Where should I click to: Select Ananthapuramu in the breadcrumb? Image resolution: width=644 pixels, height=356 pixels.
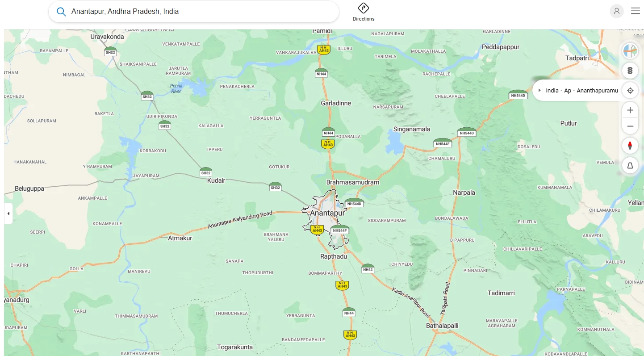597,90
